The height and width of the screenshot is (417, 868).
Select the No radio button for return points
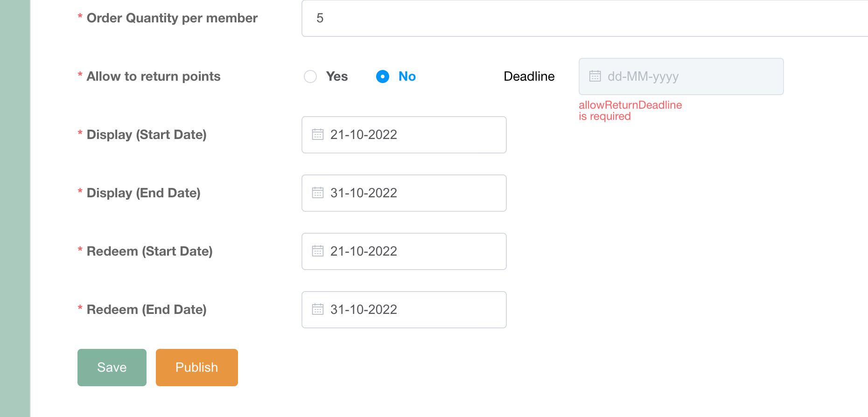[383, 76]
